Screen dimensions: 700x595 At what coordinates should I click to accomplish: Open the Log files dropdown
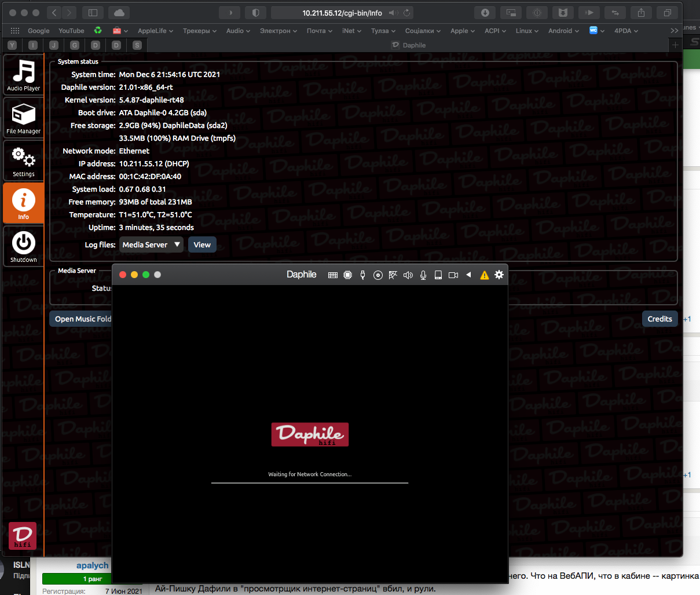(x=151, y=244)
